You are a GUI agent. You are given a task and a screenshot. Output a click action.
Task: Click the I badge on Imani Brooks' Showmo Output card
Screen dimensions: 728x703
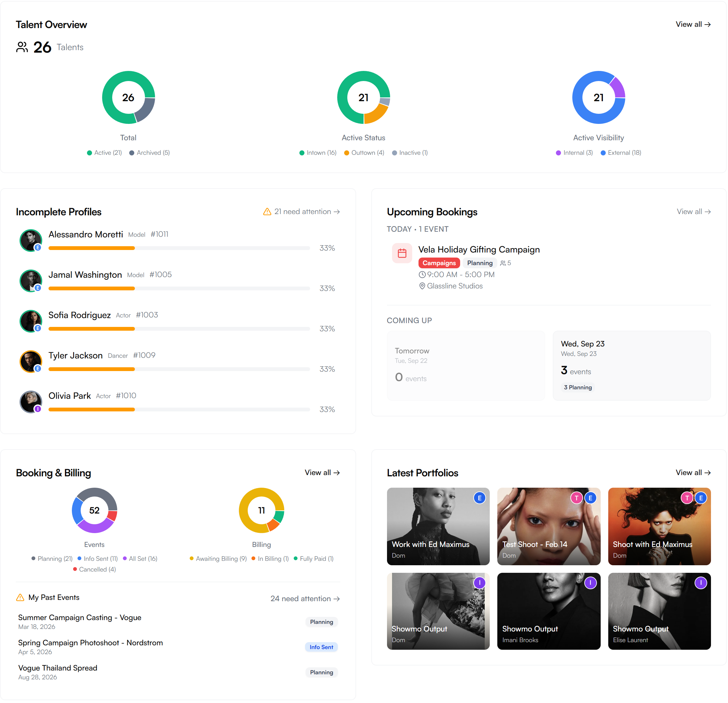pos(590,583)
